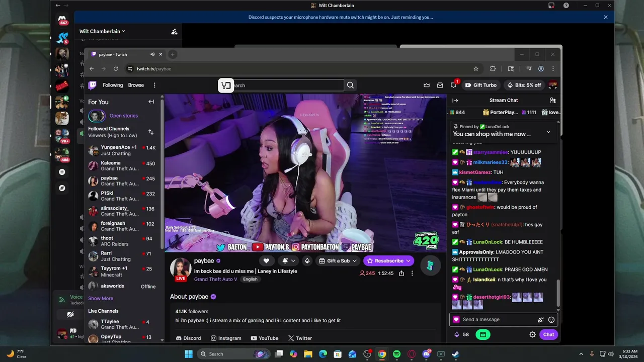Open paybae's Discord link
644x362 pixels.
tap(188, 338)
